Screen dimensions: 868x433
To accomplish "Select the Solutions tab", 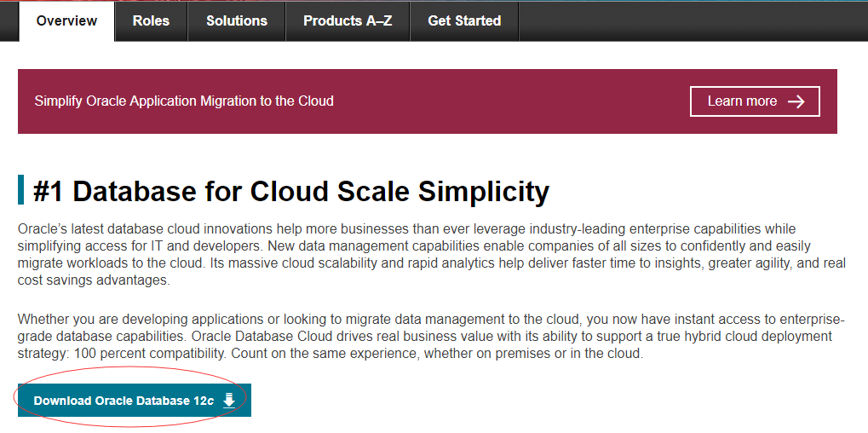I will (237, 21).
